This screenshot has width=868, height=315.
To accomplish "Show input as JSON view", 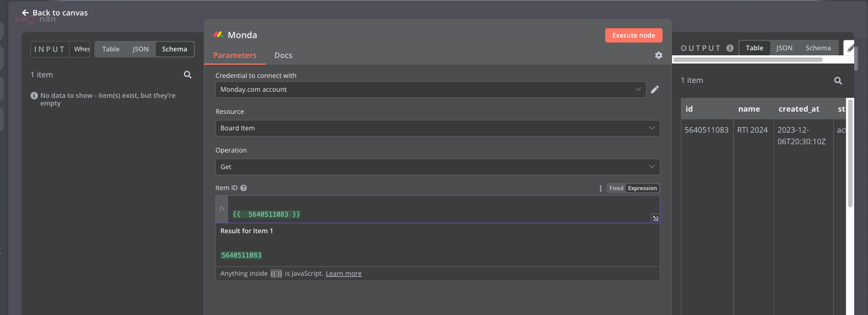I will [x=141, y=49].
